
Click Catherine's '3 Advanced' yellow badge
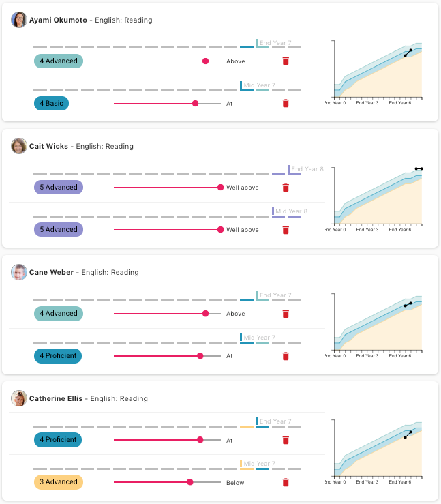(x=59, y=482)
